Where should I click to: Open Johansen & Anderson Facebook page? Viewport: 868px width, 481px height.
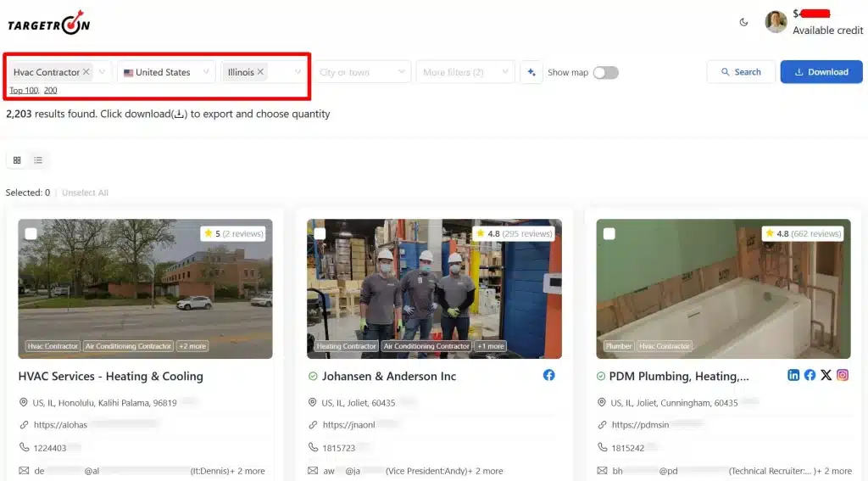coord(548,375)
